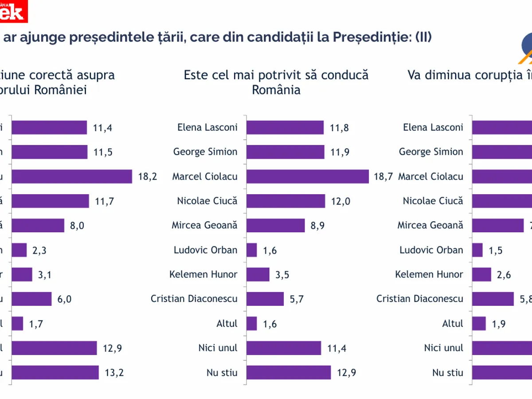Click 'Este cel mai potrivit să conducă România' heading

pos(276,82)
